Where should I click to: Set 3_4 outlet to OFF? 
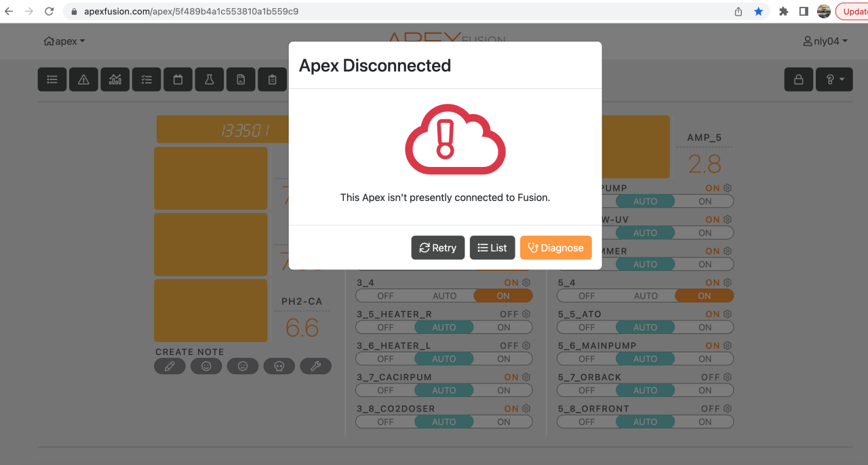385,296
